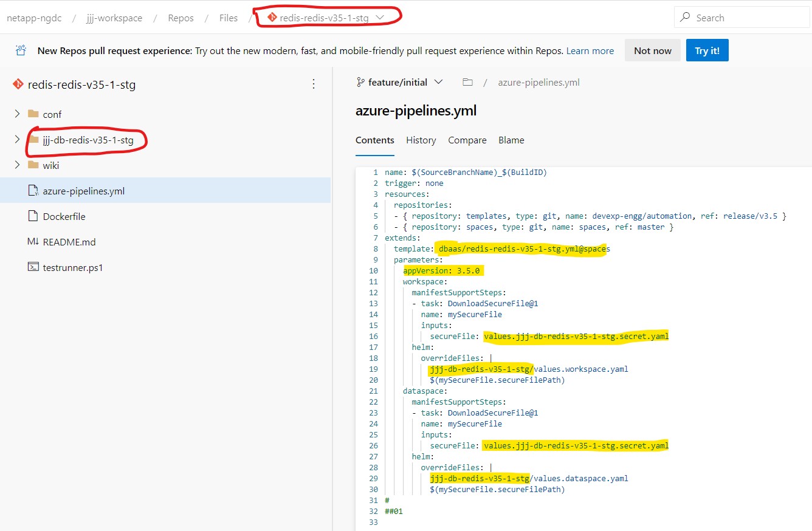Expand the wiki folder chevron

pyautogui.click(x=17, y=165)
